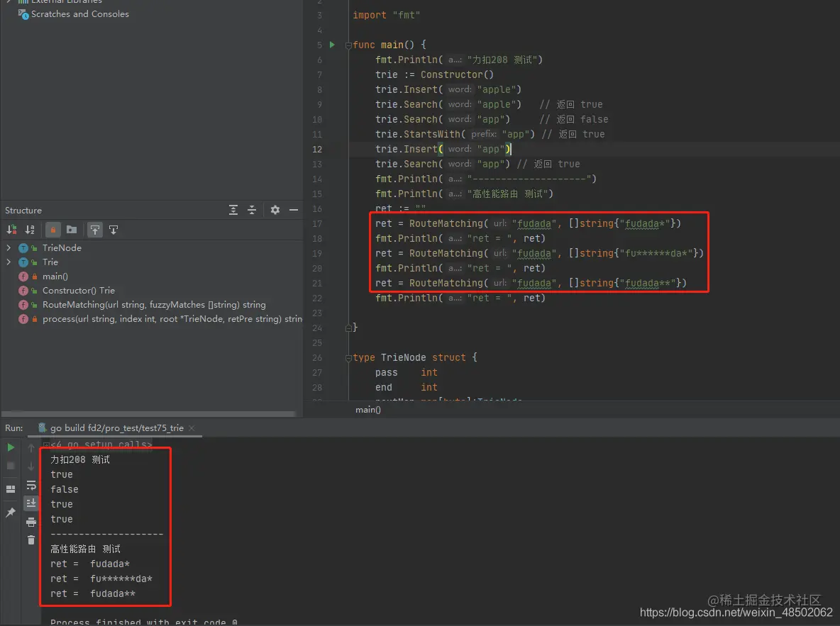Click the '高性能路由 测试' console line
Viewport: 840px width, 626px height.
[x=85, y=549]
